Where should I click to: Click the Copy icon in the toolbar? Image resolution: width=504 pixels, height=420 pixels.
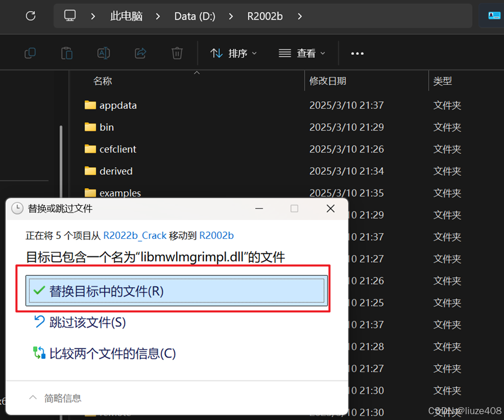click(x=30, y=52)
